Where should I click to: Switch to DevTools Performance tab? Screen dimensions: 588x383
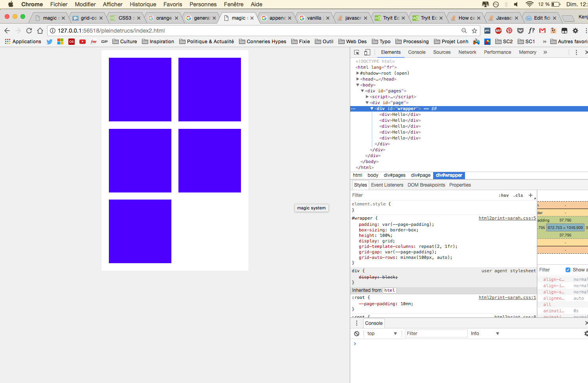(498, 52)
